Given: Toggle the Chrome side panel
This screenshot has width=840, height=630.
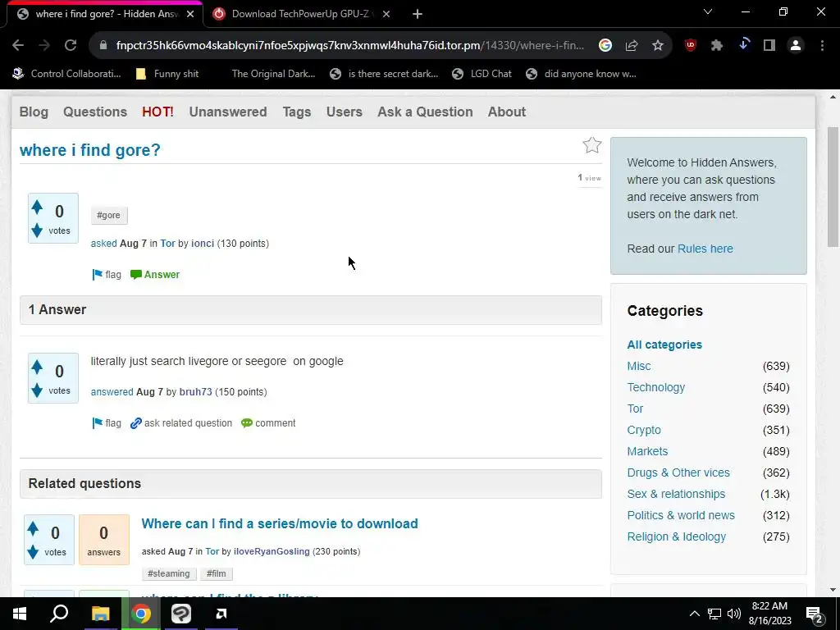Looking at the screenshot, I should 769,46.
